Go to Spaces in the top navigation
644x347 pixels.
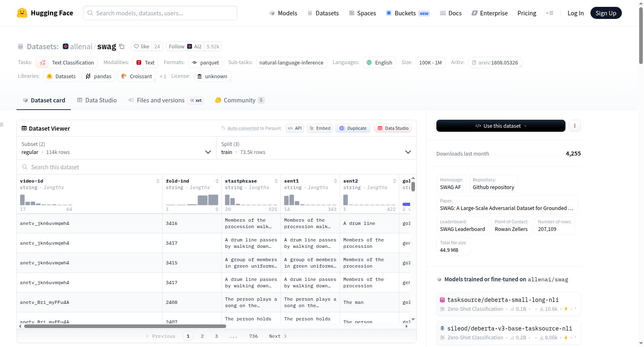pos(363,13)
